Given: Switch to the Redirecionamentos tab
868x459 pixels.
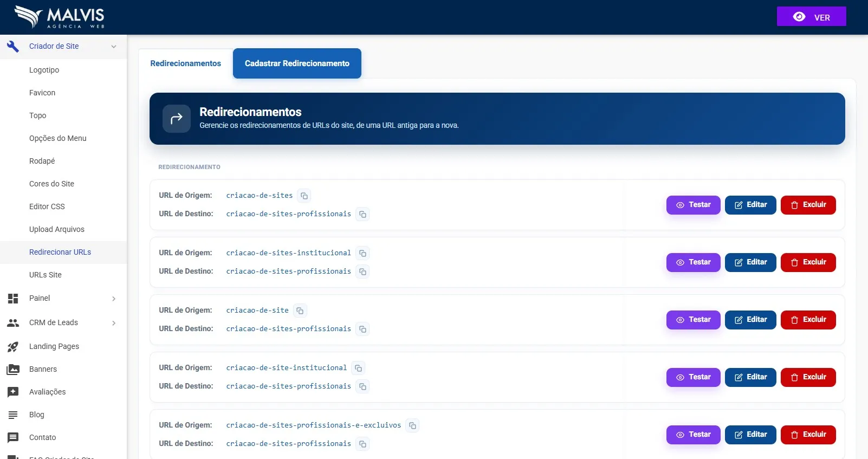Looking at the screenshot, I should (186, 63).
